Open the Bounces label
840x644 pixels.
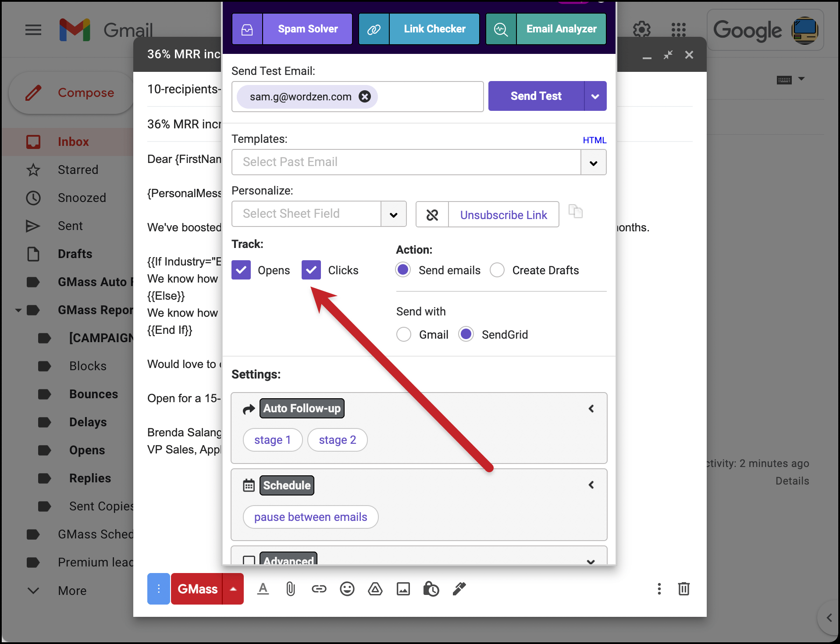[x=93, y=394]
